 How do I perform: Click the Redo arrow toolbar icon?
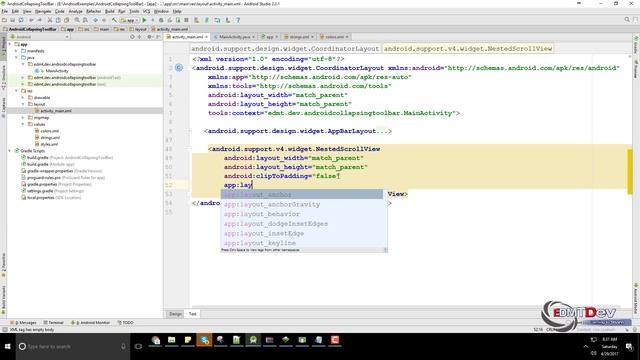(40, 20)
